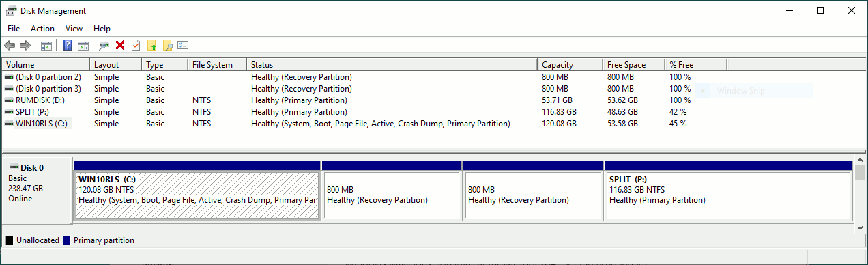Sort by the Layout column header
This screenshot has height=265, width=868.
pos(116,65)
